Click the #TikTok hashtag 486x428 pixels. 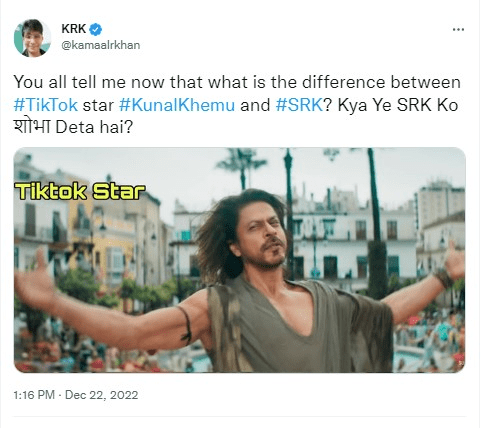coord(46,105)
